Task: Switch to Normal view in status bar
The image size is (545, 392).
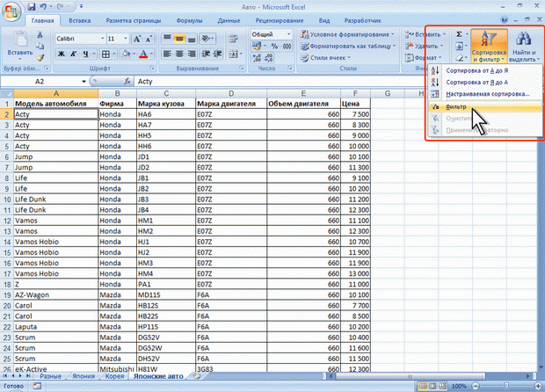Action: click(x=423, y=386)
